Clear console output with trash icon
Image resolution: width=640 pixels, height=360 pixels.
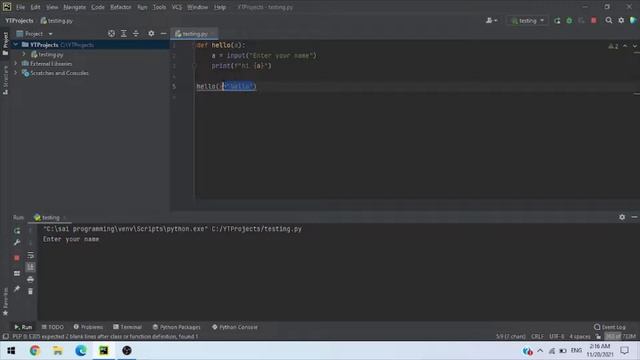pos(30,291)
